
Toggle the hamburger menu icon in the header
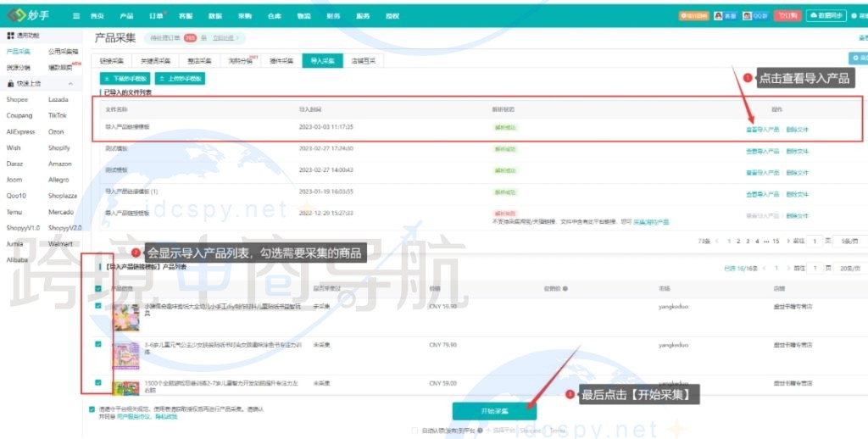[76, 16]
